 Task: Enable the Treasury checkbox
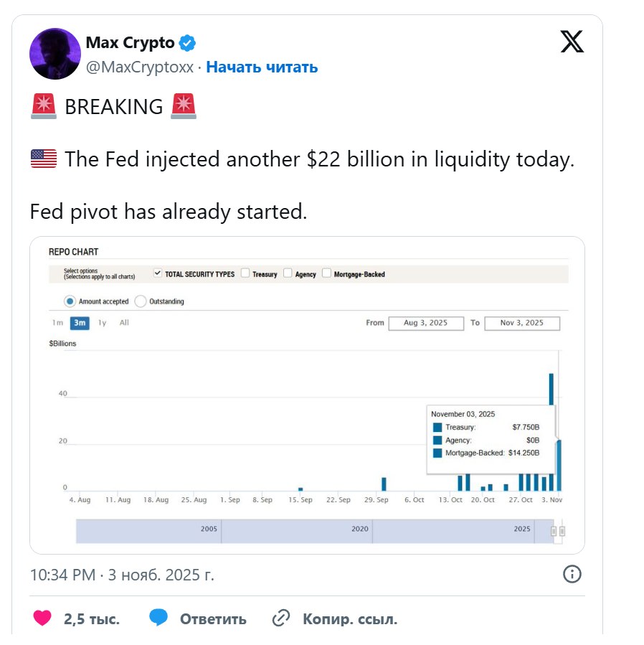245,273
